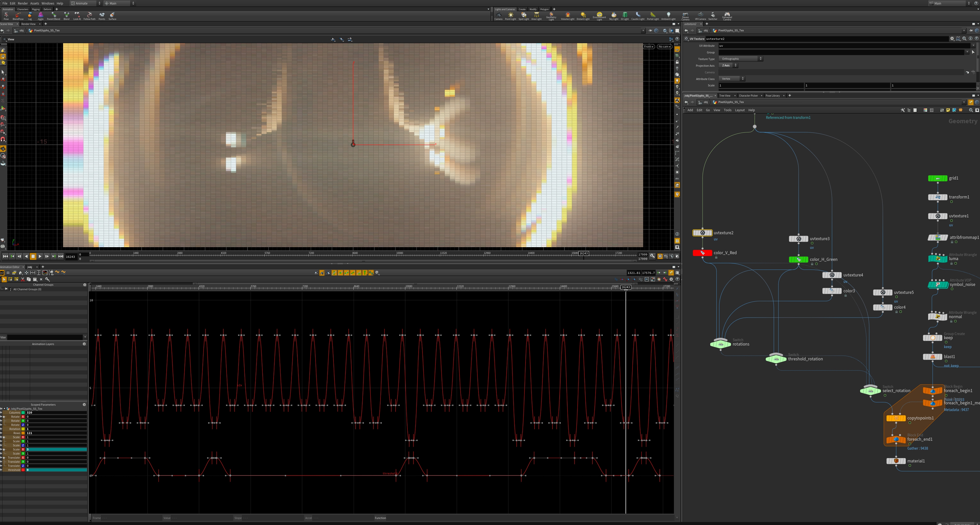
Task: Click the uvtexture2 node icon
Action: tap(702, 233)
